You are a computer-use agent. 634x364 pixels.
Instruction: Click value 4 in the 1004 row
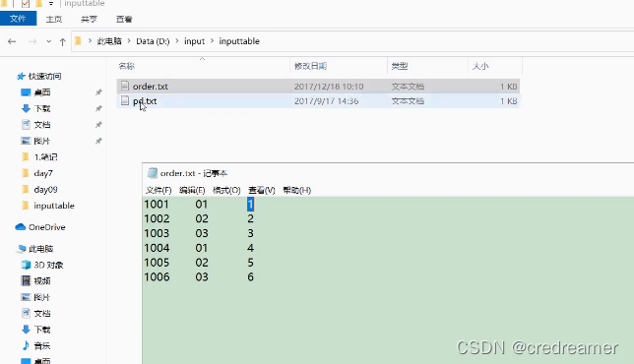click(251, 248)
